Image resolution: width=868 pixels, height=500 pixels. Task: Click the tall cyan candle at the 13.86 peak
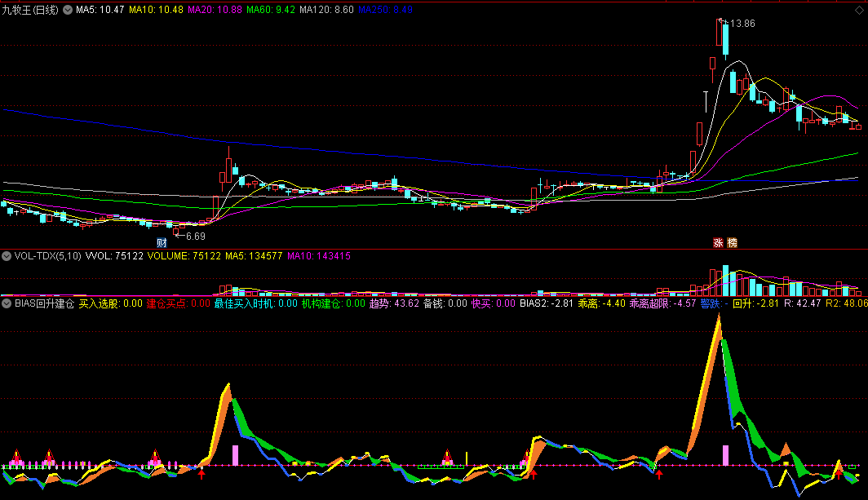coord(725,39)
